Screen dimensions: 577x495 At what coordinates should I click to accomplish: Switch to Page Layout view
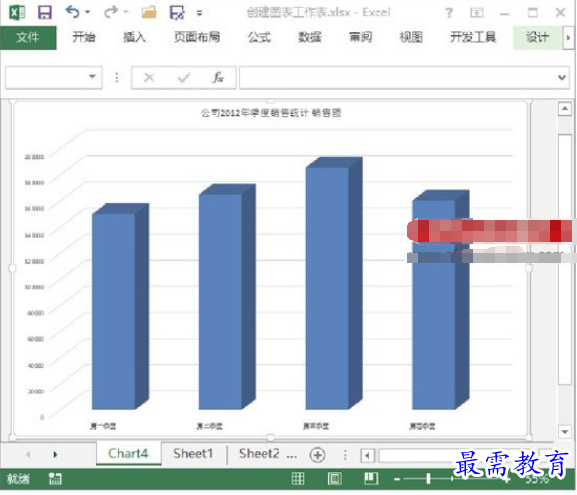click(334, 478)
